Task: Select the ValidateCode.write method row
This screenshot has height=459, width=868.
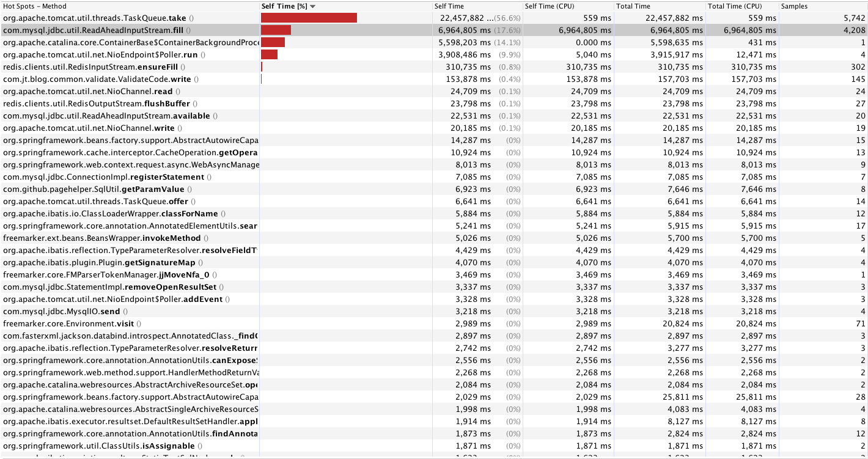Action: coord(434,79)
